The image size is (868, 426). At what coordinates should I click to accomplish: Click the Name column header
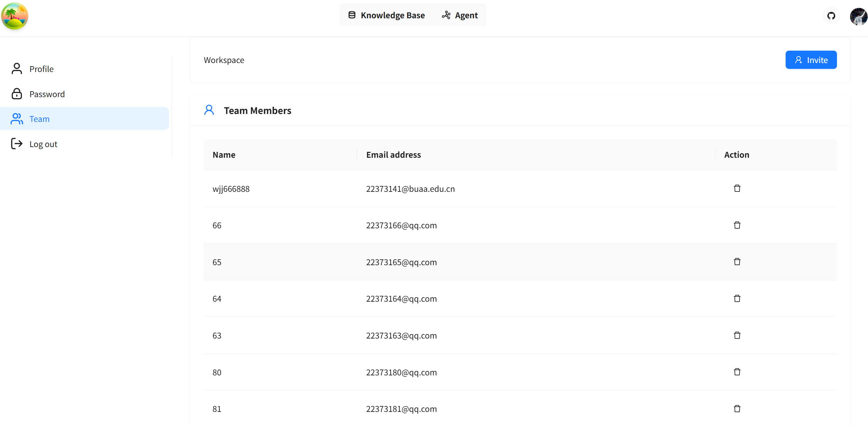click(224, 155)
